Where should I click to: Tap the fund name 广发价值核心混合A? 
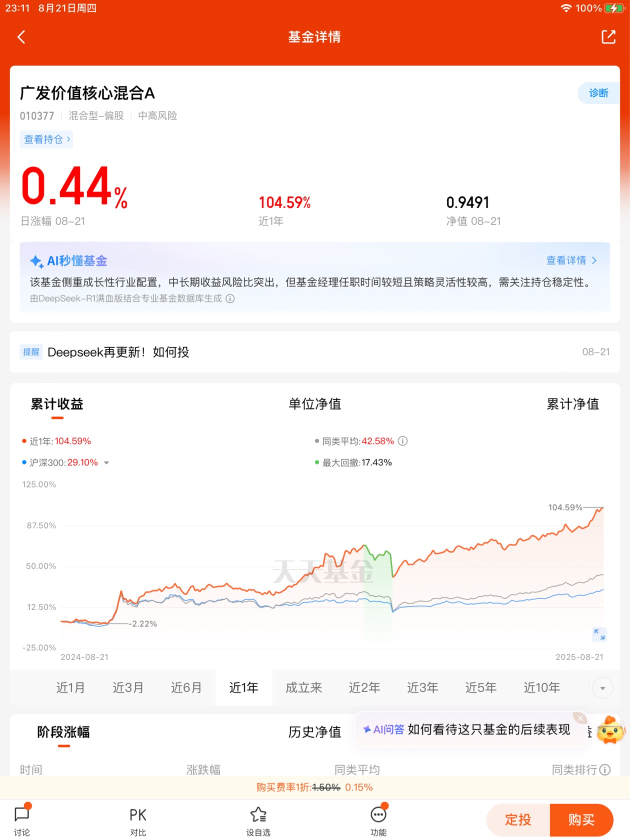tap(87, 93)
